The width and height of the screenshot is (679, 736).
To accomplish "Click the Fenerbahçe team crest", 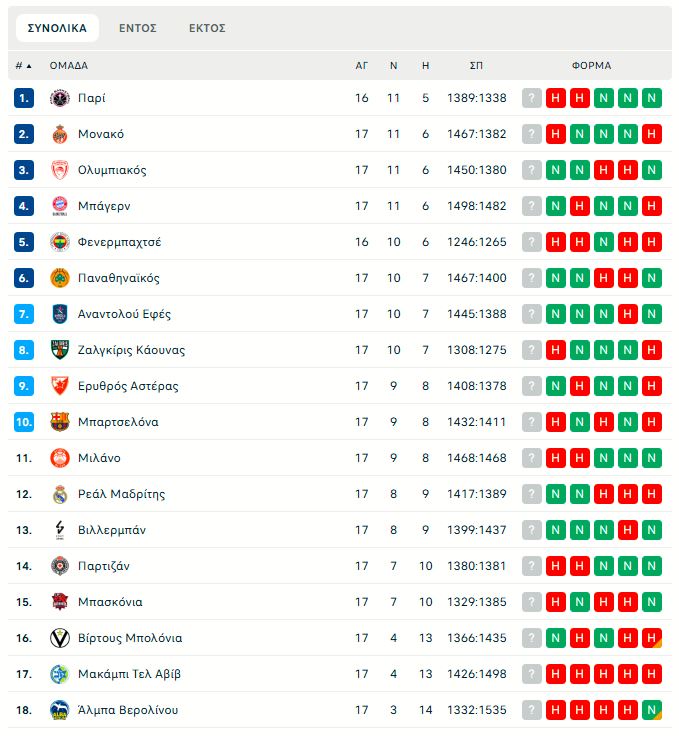I will 60,242.
